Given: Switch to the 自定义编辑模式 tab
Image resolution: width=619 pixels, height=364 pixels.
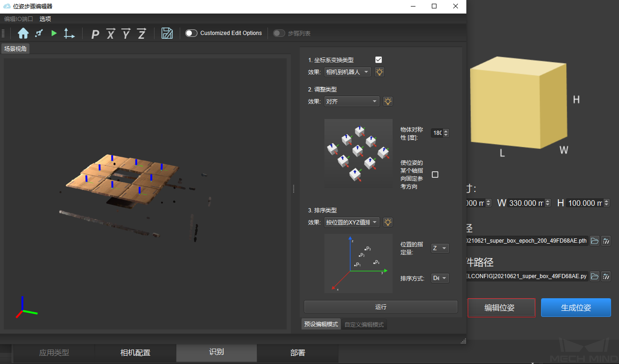Looking at the screenshot, I should point(364,324).
